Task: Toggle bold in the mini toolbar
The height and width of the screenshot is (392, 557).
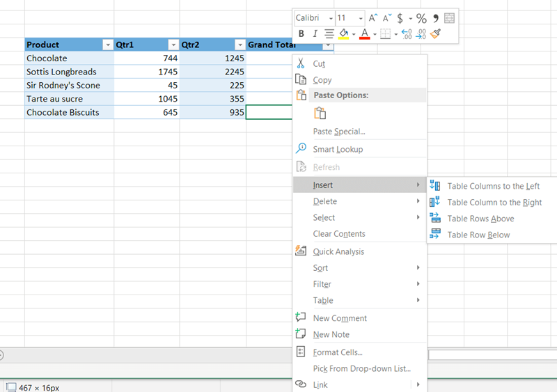Action: 301,33
